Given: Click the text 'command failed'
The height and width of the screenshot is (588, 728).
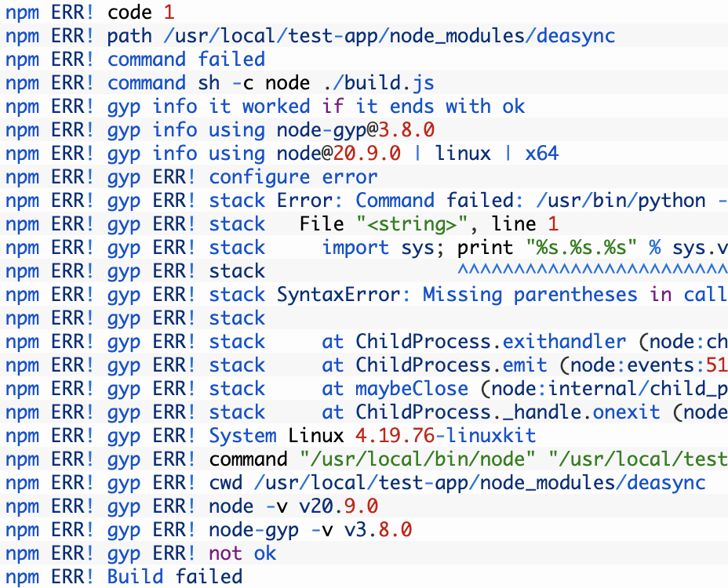Looking at the screenshot, I should pyautogui.click(x=186, y=60).
